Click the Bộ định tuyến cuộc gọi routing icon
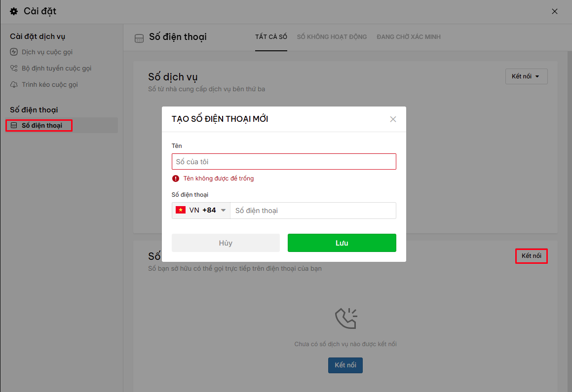 (14, 68)
